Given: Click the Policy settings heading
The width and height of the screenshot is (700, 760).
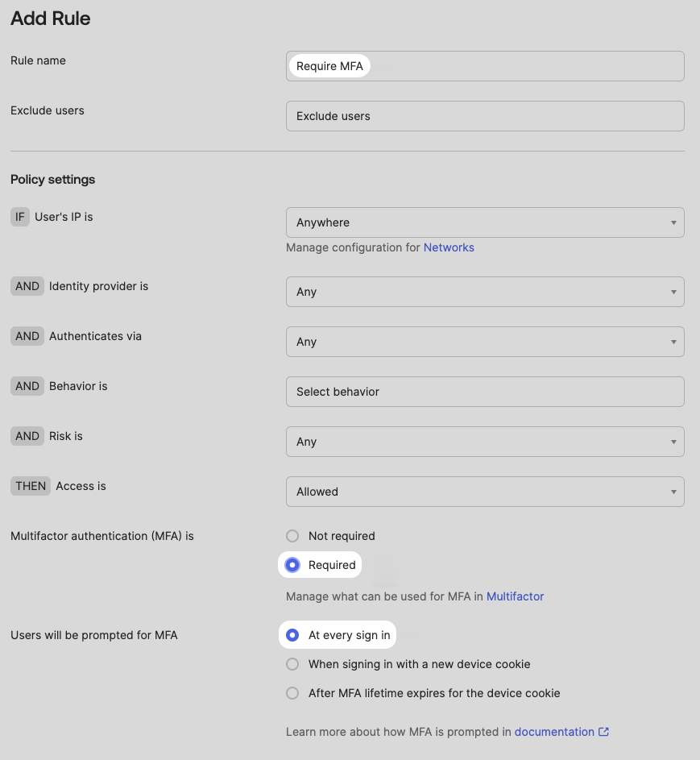Looking at the screenshot, I should coord(53,180).
